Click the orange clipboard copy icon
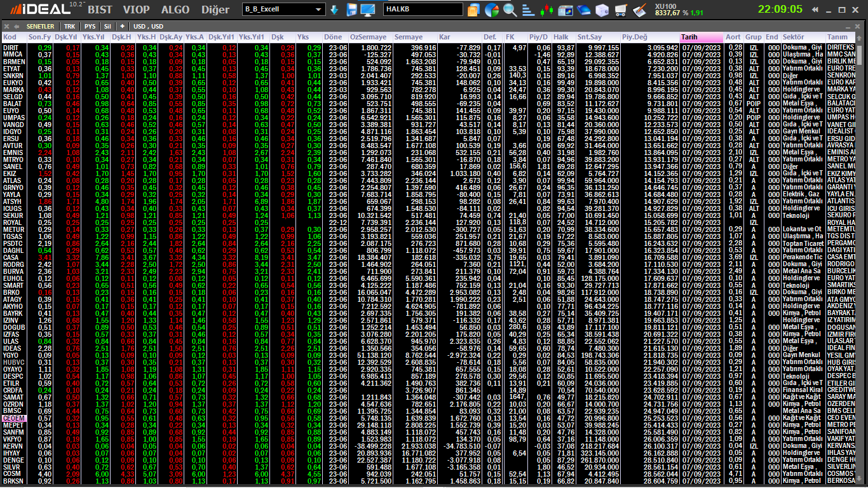Image resolution: width=868 pixels, height=488 pixels. pos(473,10)
